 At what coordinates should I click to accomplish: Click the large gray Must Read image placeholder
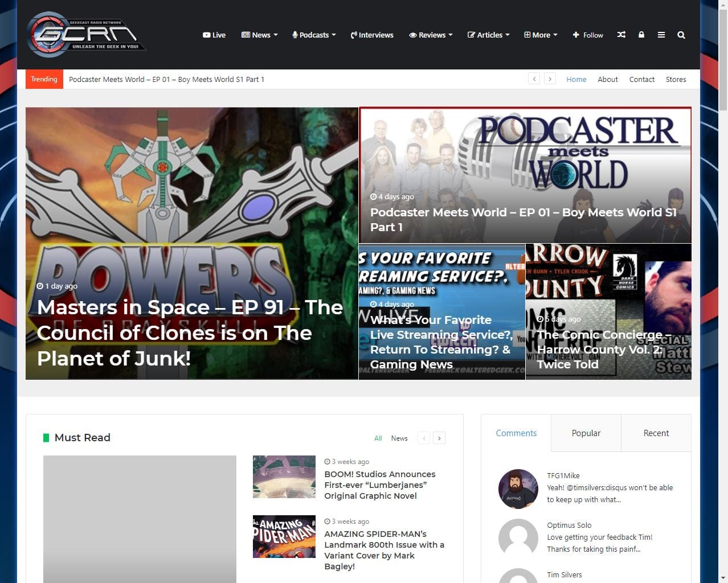[x=140, y=519]
